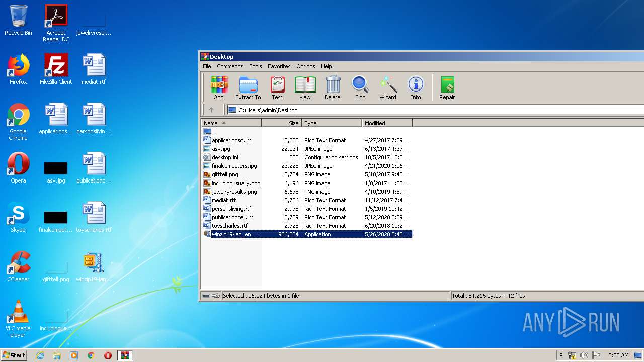Select Skype desktop shortcut
The width and height of the screenshot is (644, 362).
(18, 217)
